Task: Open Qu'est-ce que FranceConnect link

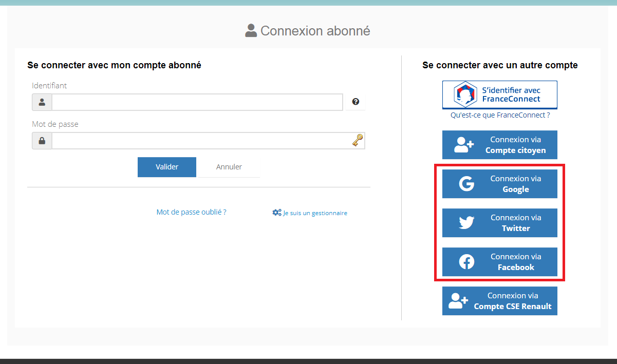Action: [500, 115]
